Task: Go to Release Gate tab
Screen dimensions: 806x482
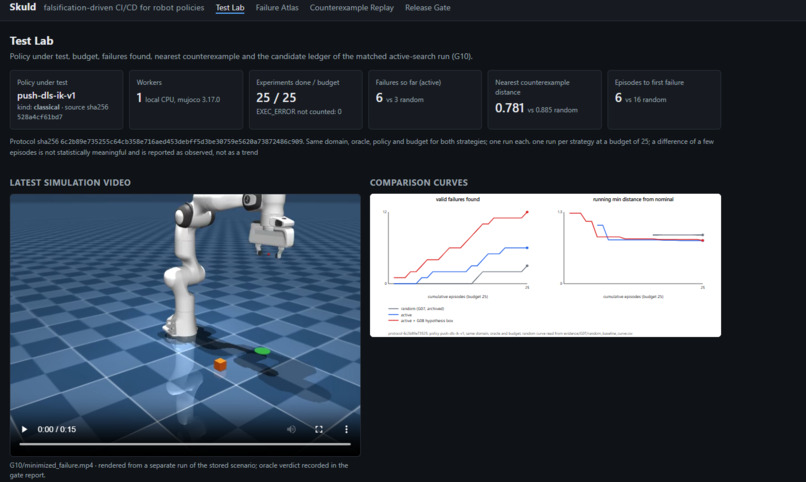Action: (x=428, y=8)
